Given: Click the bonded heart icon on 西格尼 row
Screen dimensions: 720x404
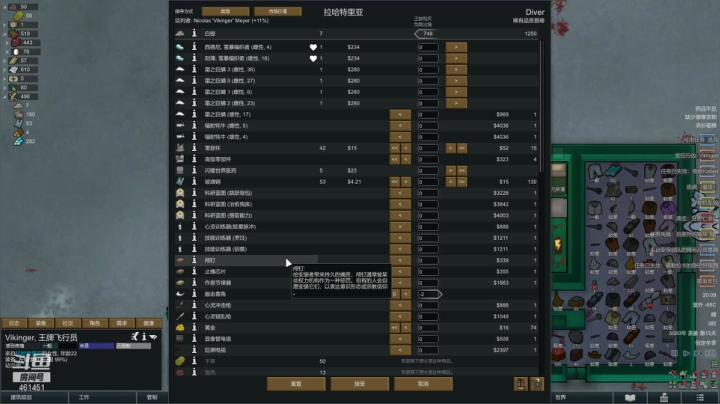Looking at the screenshot, I should (x=313, y=47).
